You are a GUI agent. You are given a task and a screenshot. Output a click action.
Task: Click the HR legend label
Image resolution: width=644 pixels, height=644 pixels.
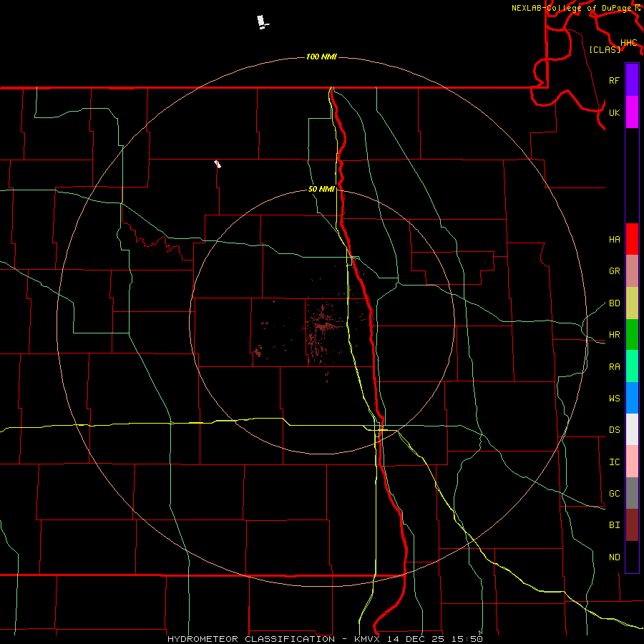click(x=614, y=334)
